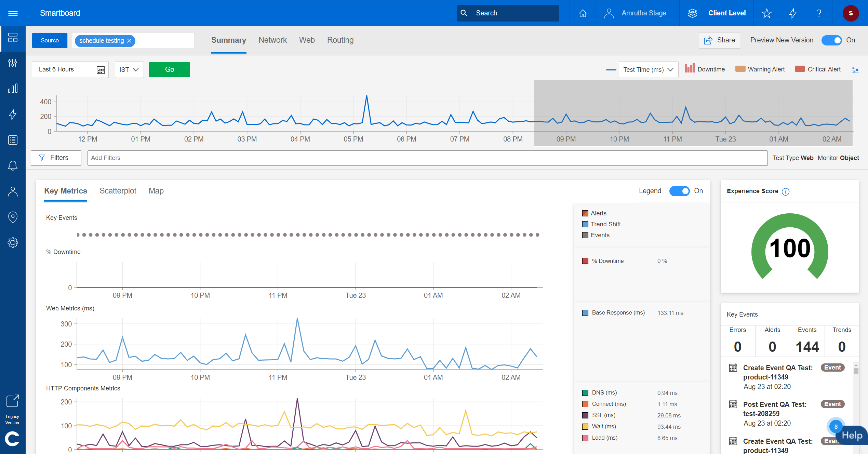Screen dimensions: 868x454
Task: Open the dashboard overview sidebar icon
Action: click(13, 38)
